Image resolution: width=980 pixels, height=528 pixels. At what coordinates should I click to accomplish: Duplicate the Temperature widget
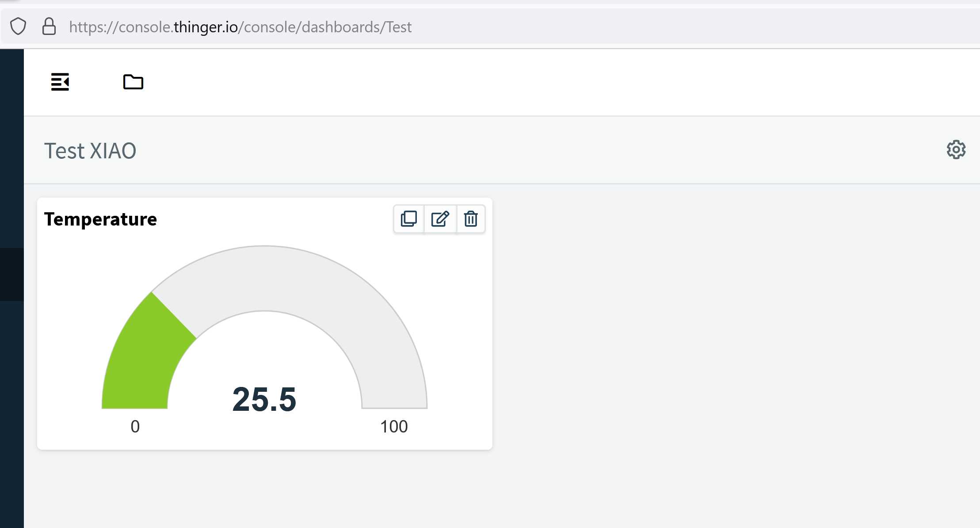409,219
